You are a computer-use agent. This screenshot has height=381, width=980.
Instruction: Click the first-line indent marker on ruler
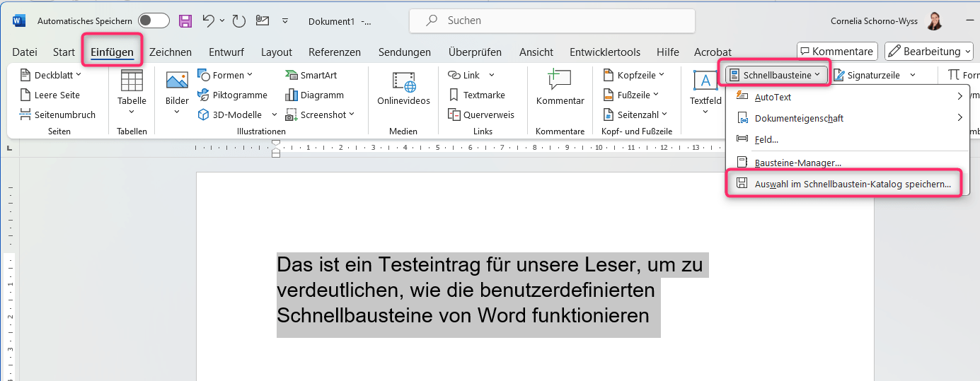276,143
